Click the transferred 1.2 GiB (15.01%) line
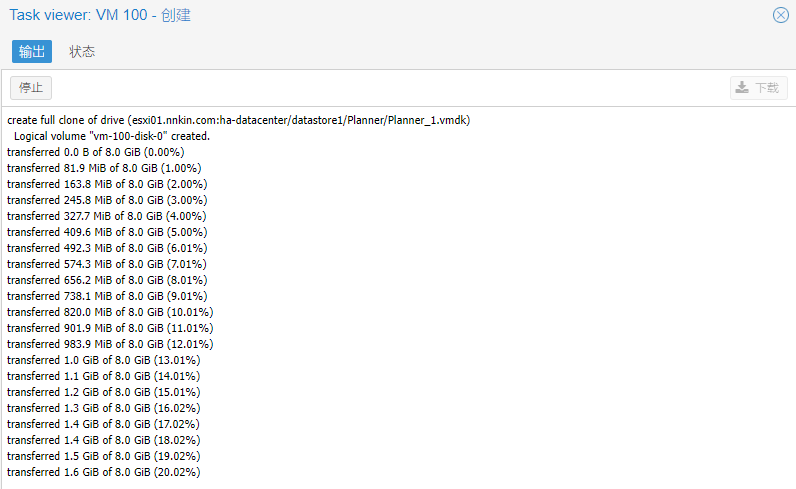Image resolution: width=796 pixels, height=489 pixels. (103, 392)
